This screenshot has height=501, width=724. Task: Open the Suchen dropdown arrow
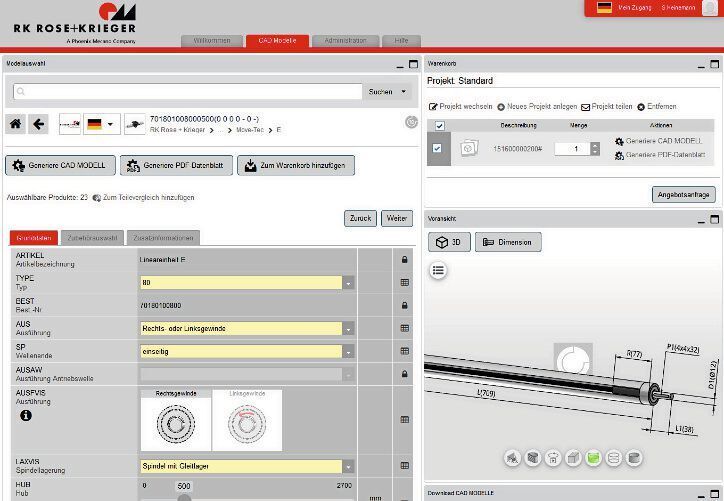(x=404, y=91)
